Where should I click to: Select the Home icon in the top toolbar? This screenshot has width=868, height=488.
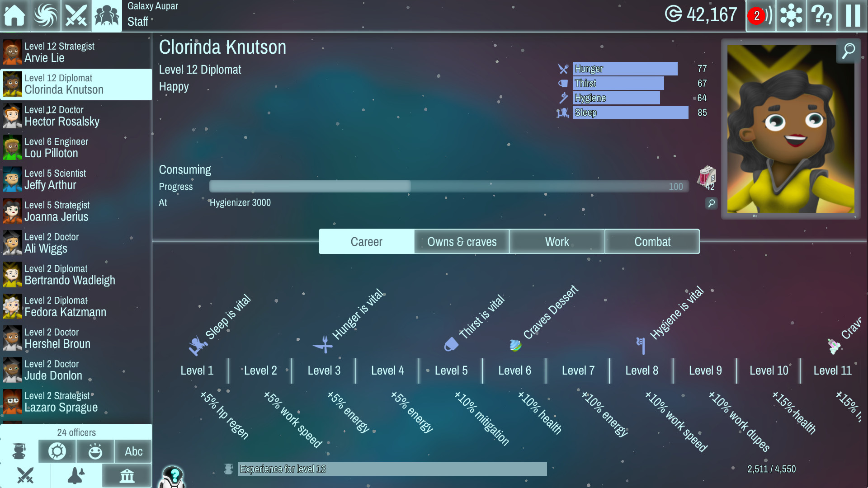(15, 15)
